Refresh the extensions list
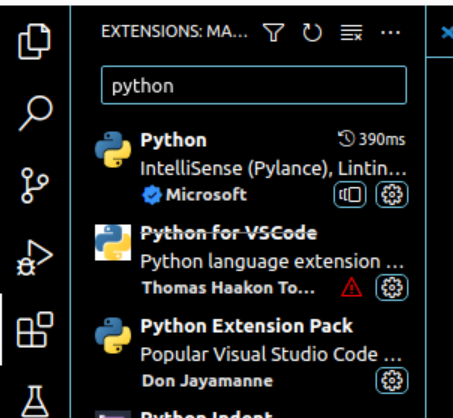Screen dimensions: 453x418 pos(312,32)
